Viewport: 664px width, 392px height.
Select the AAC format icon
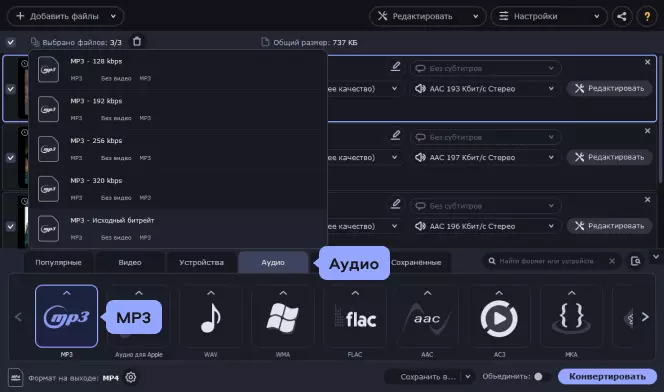tap(427, 316)
